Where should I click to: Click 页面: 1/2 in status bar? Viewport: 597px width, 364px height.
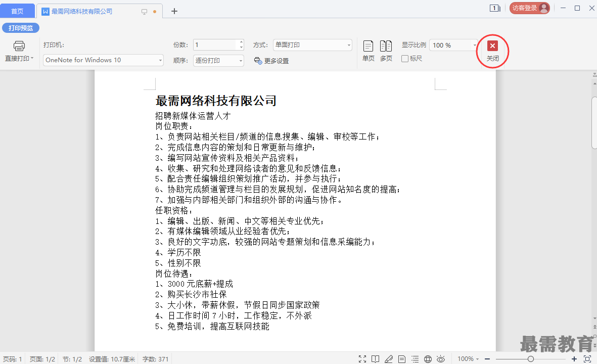coord(42,359)
